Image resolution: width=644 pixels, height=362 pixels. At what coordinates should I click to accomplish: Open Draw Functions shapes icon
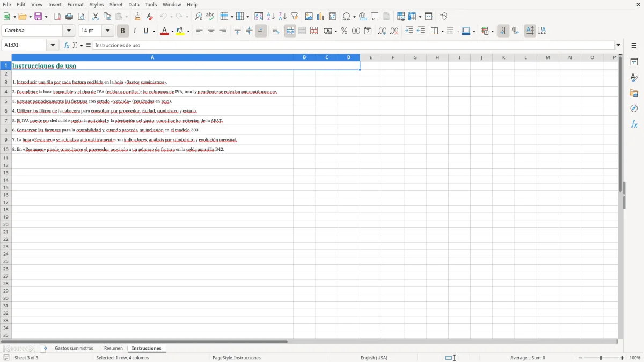(443, 17)
